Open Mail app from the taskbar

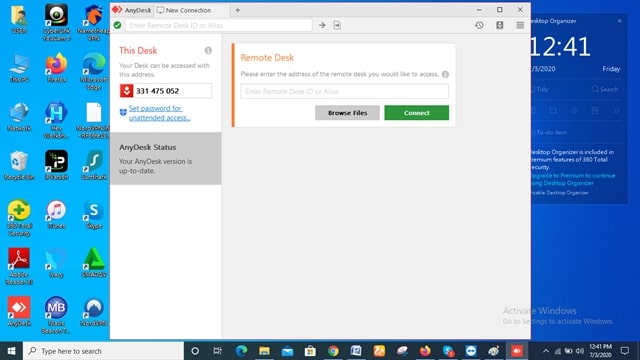pos(287,351)
